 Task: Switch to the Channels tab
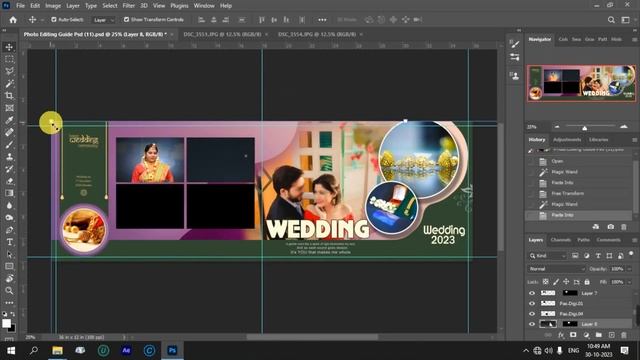point(560,240)
